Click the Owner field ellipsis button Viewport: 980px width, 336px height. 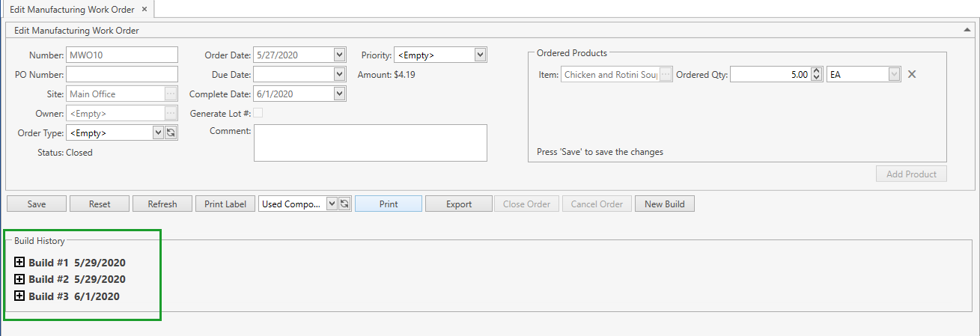point(171,113)
